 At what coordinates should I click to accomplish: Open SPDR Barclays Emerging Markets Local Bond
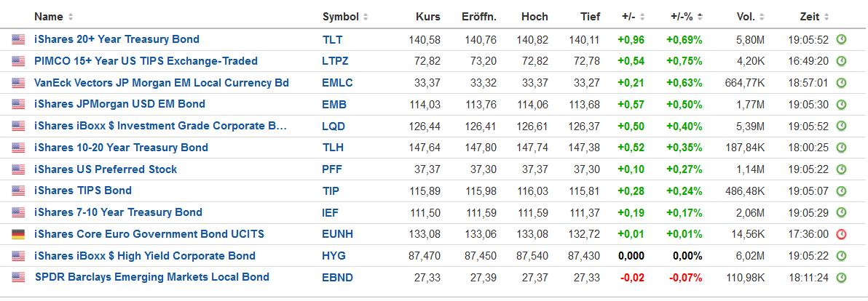point(152,277)
